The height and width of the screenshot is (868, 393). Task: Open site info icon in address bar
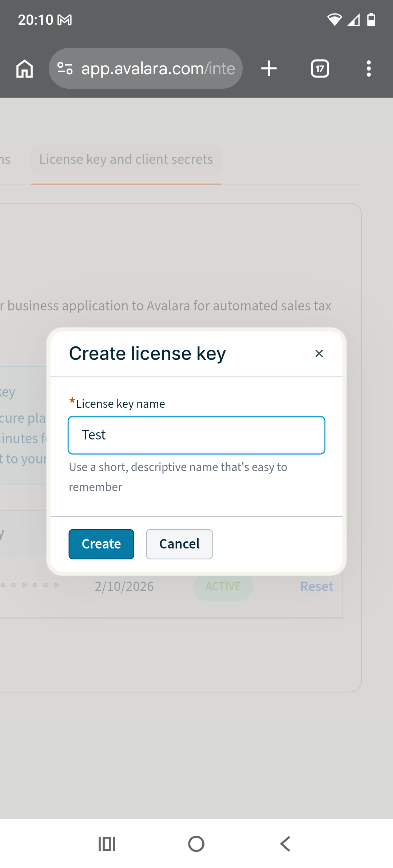coord(65,68)
